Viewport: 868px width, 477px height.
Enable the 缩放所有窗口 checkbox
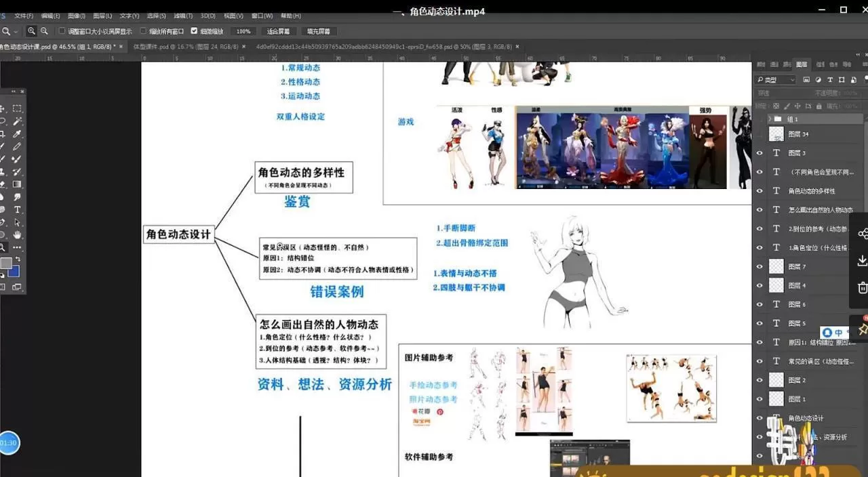pyautogui.click(x=144, y=30)
